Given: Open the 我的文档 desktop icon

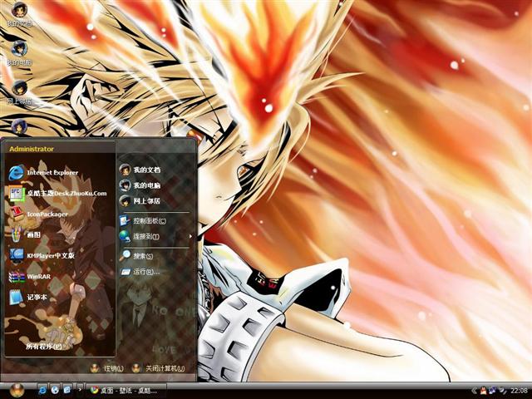Looking at the screenshot, I should [x=19, y=14].
